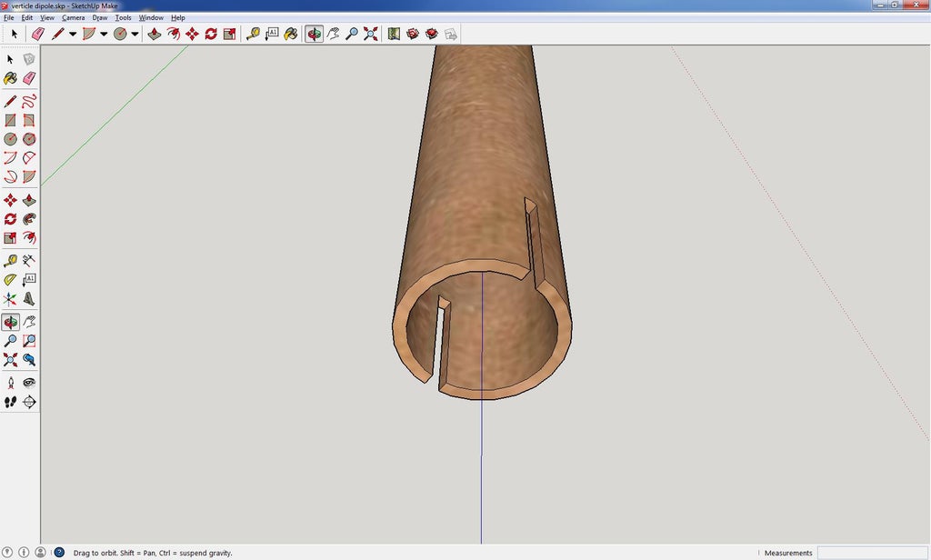Select the Walk footprints tool
The image size is (931, 560).
(x=10, y=402)
